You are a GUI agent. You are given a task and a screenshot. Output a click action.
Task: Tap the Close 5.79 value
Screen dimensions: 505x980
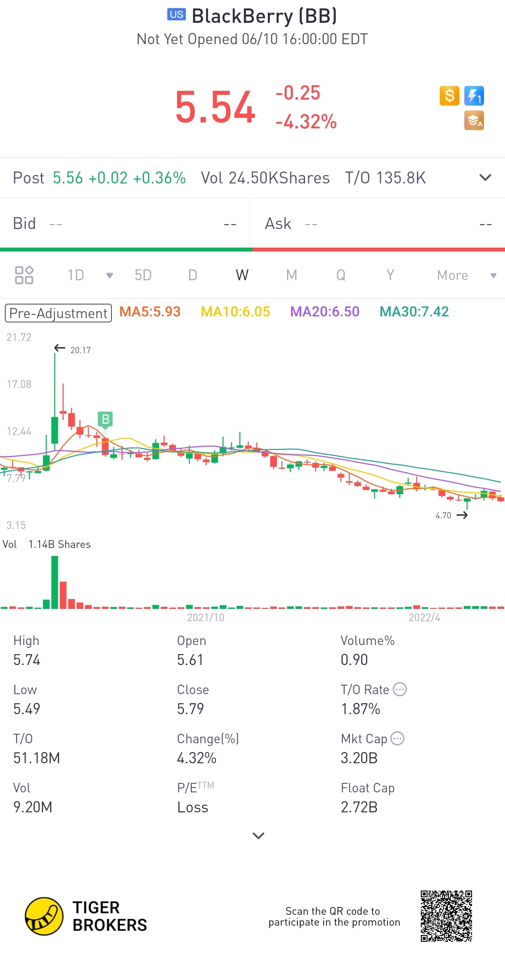point(190,709)
